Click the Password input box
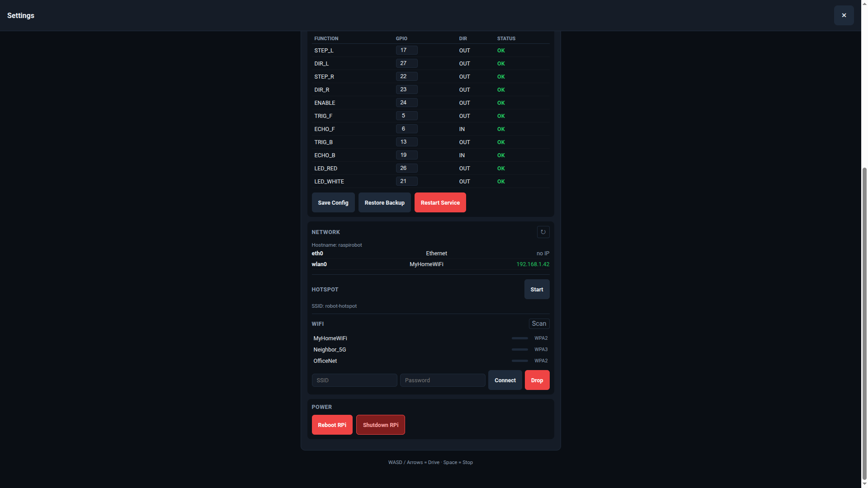The width and height of the screenshot is (868, 488). pyautogui.click(x=442, y=380)
